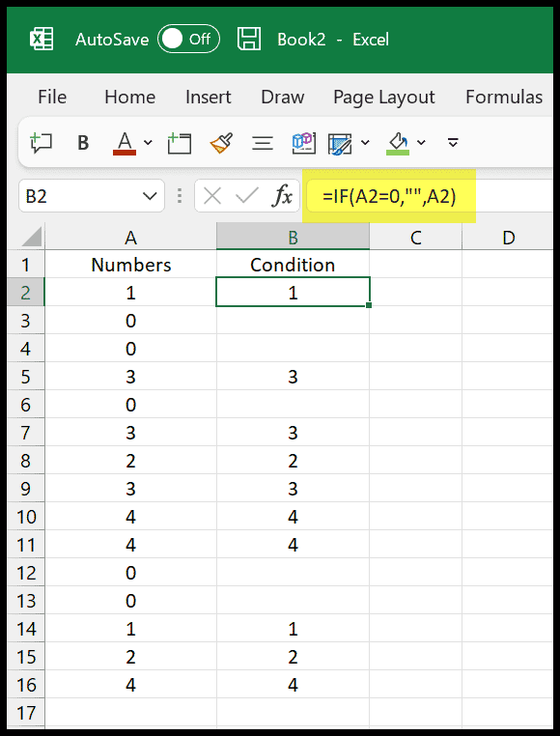Viewport: 560px width, 736px height.
Task: Click the New Comment icon
Action: [41, 143]
